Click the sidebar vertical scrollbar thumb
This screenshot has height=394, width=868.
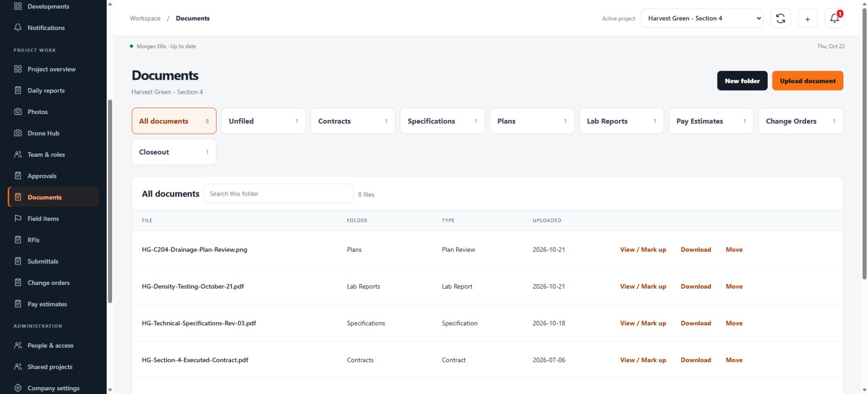coord(110,201)
